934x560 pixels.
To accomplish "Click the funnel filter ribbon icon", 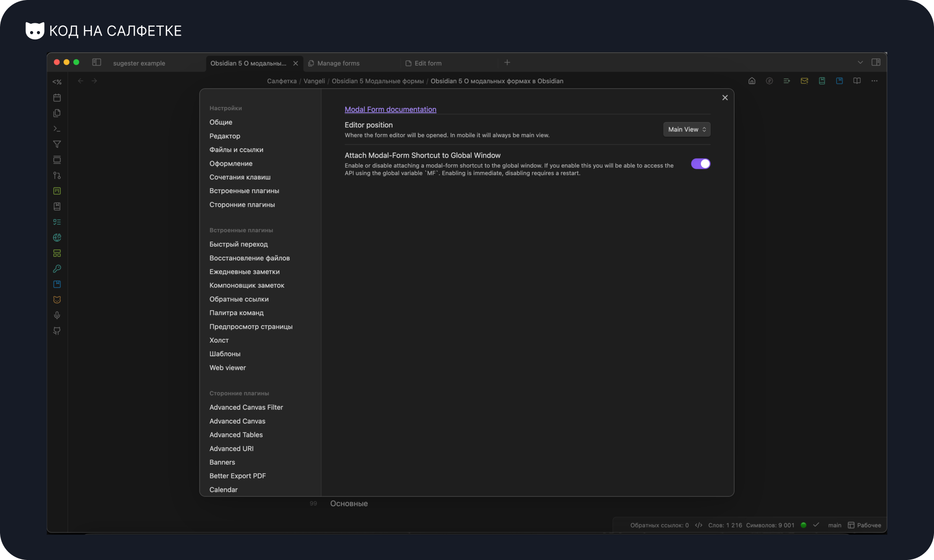I will point(57,144).
